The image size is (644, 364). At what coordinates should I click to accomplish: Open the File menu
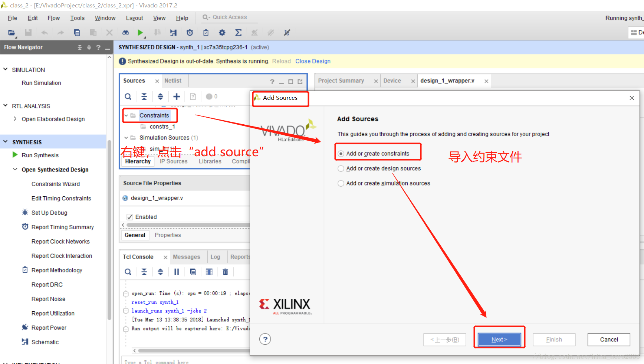[12, 18]
